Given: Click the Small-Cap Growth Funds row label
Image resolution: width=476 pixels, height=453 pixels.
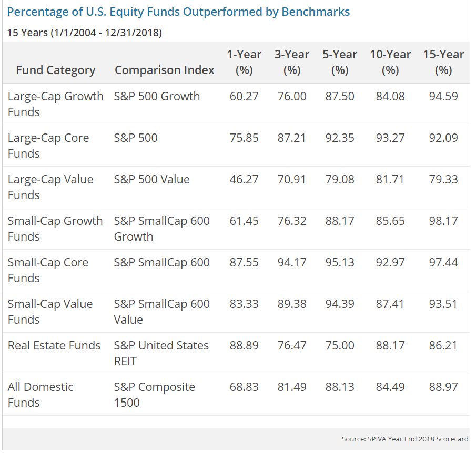Looking at the screenshot, I should click(55, 229).
